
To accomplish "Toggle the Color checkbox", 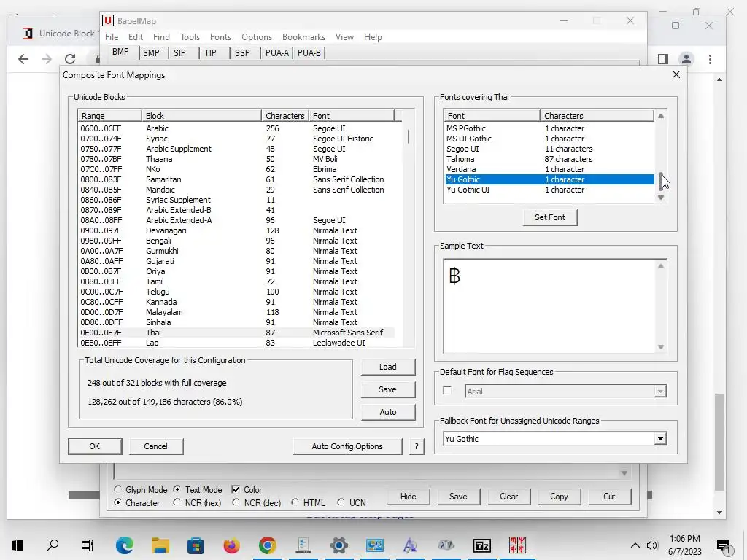I will pyautogui.click(x=236, y=489).
